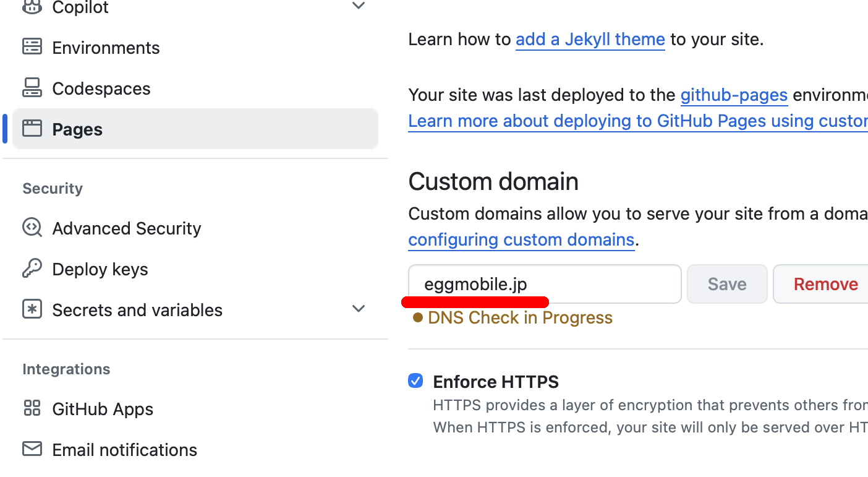The height and width of the screenshot is (477, 868).
Task: Click inside the custom domain input field
Action: tap(544, 284)
